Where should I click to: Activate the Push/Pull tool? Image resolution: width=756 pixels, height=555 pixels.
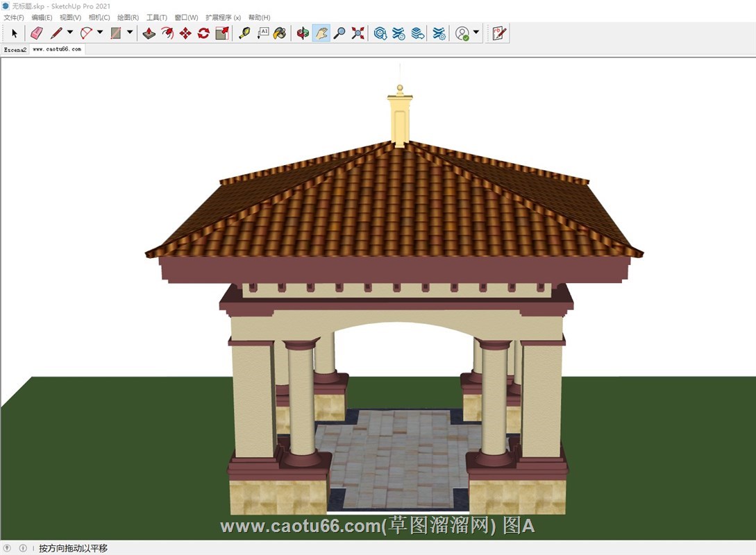coord(149,33)
